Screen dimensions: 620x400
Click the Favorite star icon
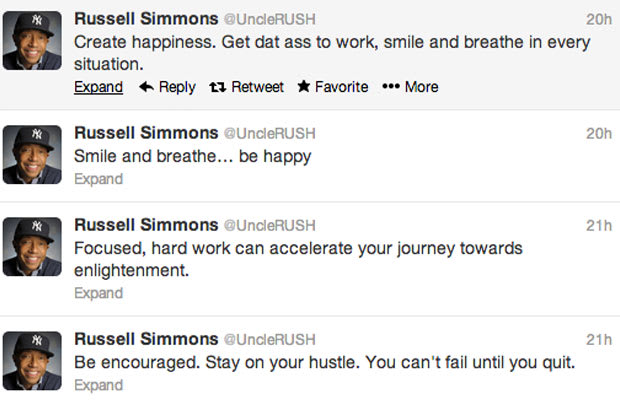(x=304, y=86)
